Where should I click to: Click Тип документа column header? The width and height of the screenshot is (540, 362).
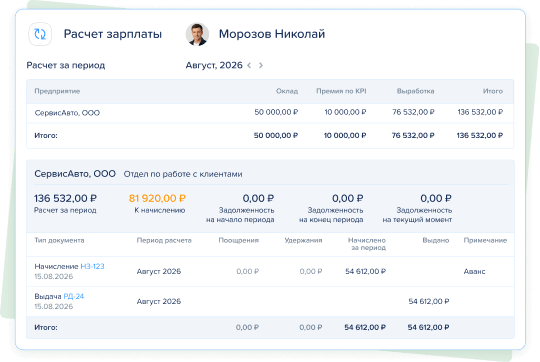click(59, 240)
